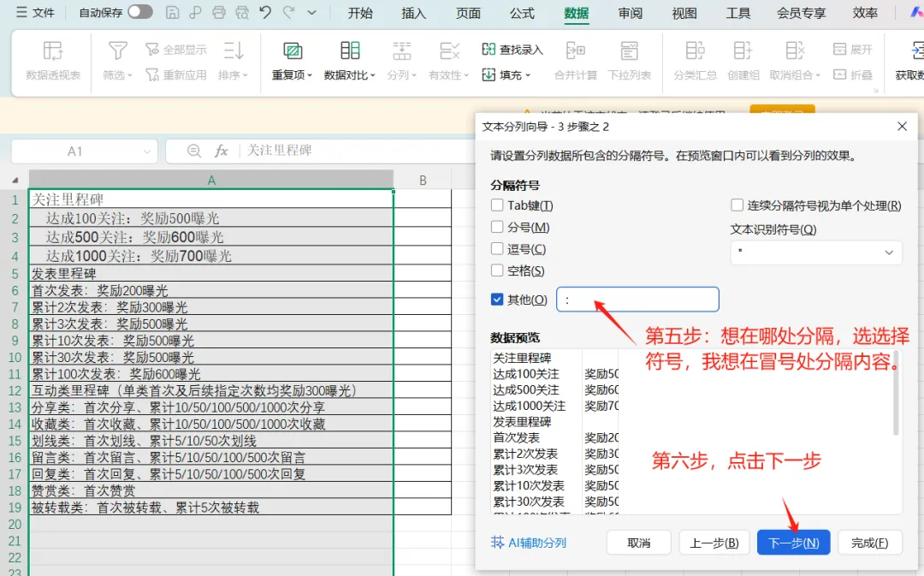The width and height of the screenshot is (924, 576).
Task: Click the redo arrow icon
Action: click(x=289, y=12)
